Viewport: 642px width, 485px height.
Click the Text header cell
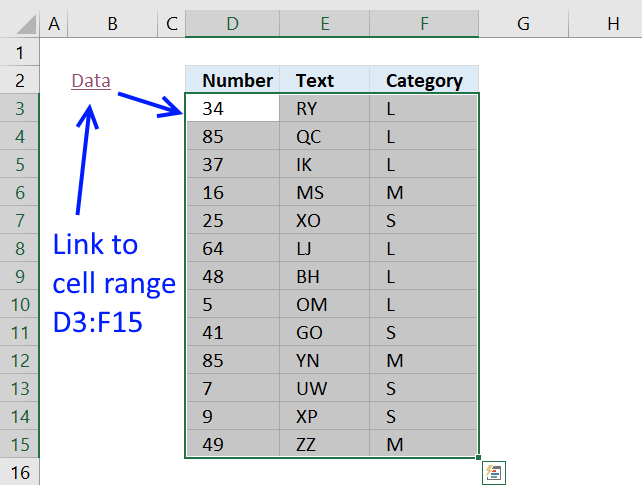tap(325, 80)
